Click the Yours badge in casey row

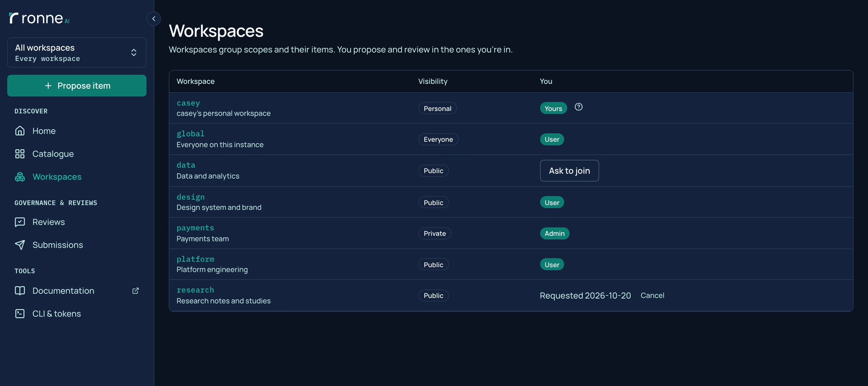click(x=553, y=108)
